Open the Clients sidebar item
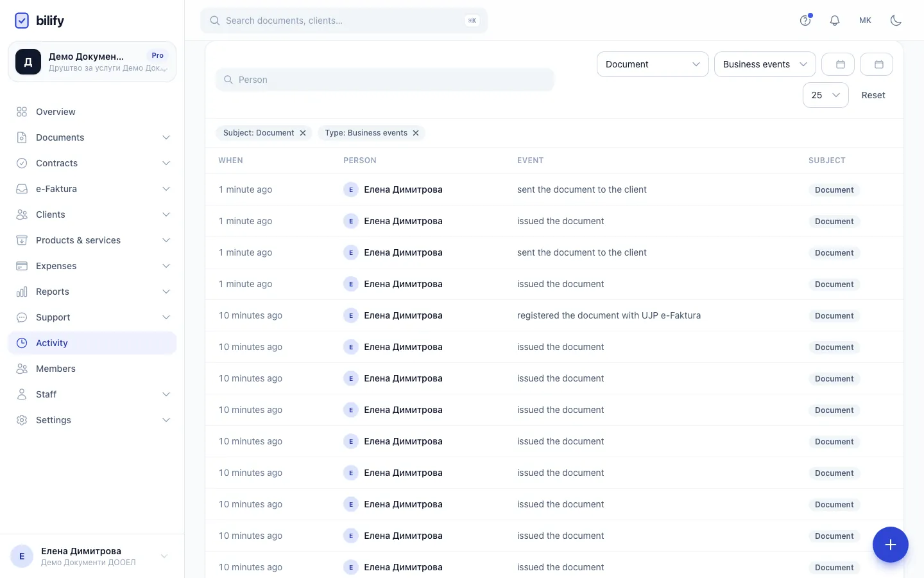The height and width of the screenshot is (578, 924). (x=92, y=215)
